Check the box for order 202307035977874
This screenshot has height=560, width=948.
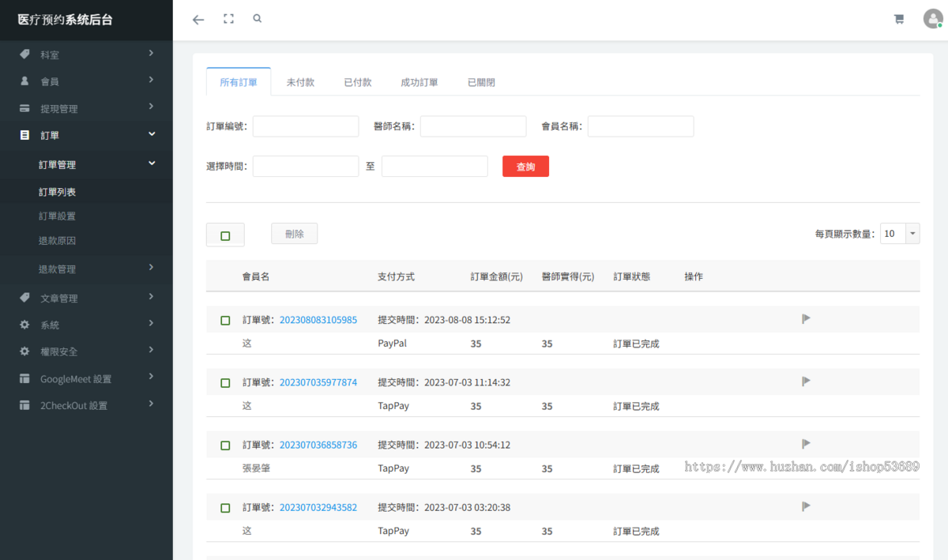click(x=225, y=383)
